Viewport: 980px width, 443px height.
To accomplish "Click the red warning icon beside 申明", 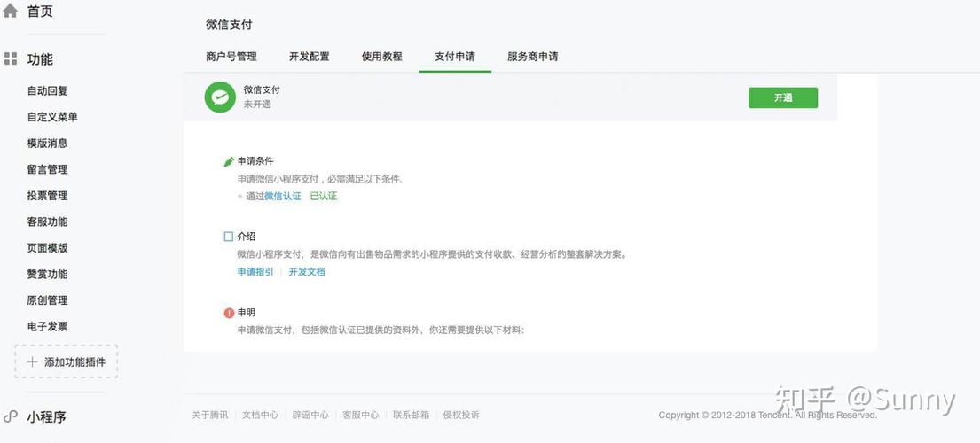I will point(229,313).
